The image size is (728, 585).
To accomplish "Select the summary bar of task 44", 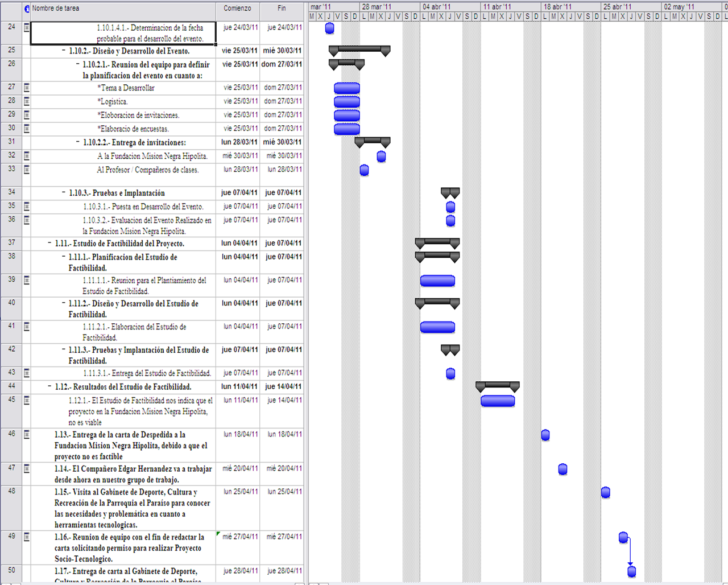I will point(498,386).
